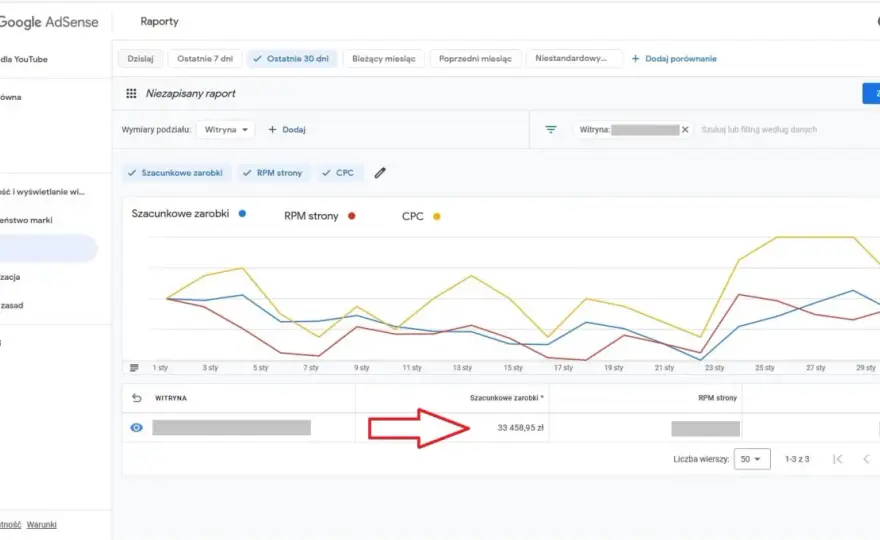
Task: Click the undo arrow icon in table header
Action: (136, 398)
